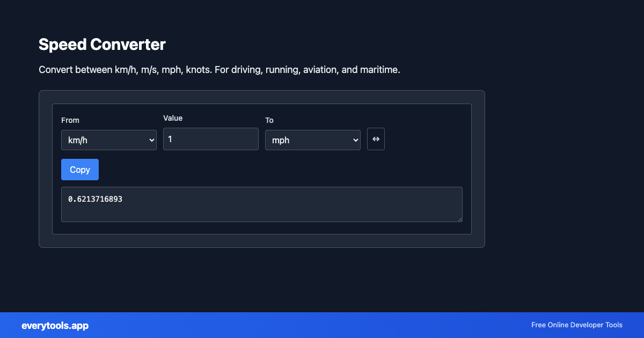Visit the everytools.app link
The height and width of the screenshot is (338, 644).
[x=55, y=325]
